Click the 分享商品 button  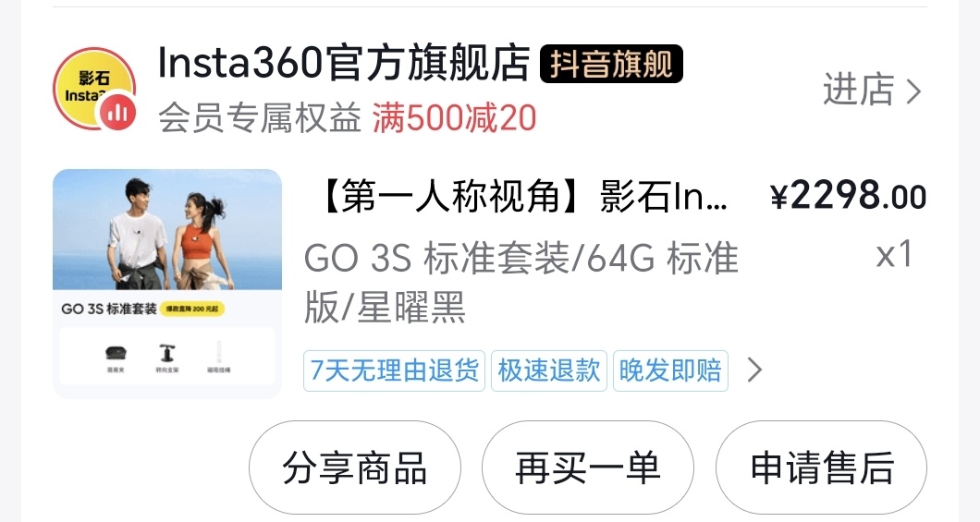(355, 467)
